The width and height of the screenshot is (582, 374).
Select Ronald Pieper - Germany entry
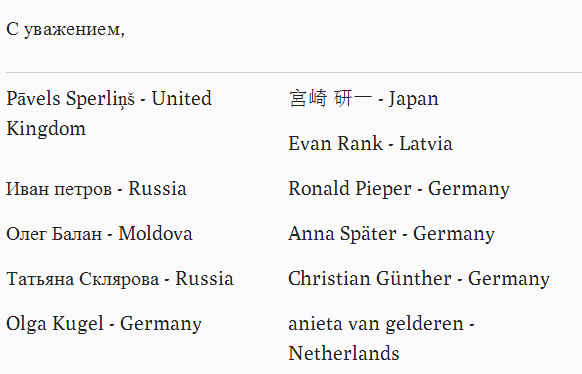coord(399,189)
